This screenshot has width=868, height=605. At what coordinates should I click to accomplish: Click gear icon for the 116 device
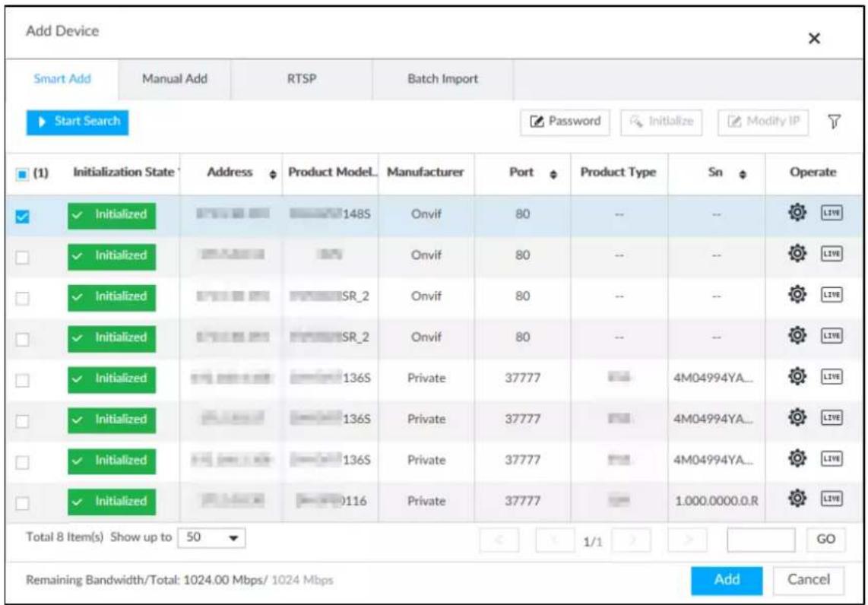point(797,498)
